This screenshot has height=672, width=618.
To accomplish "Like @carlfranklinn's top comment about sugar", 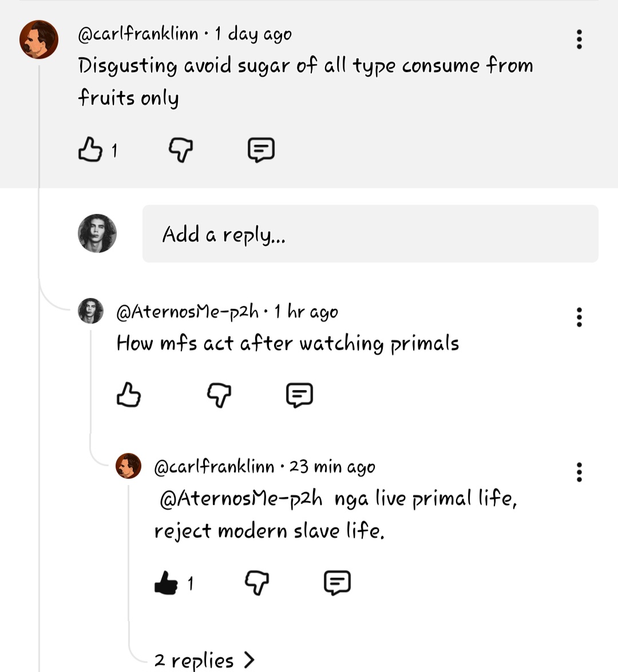I will pyautogui.click(x=90, y=150).
